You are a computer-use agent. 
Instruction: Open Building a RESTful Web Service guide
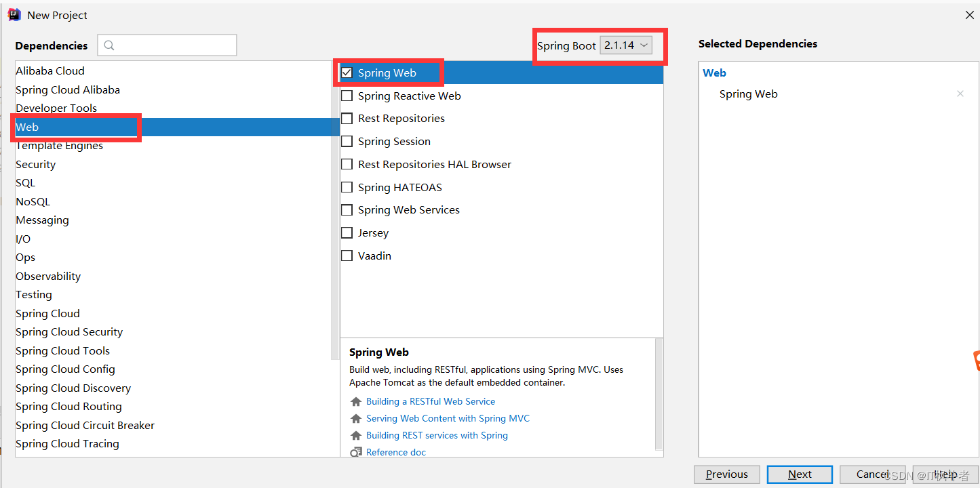point(431,402)
